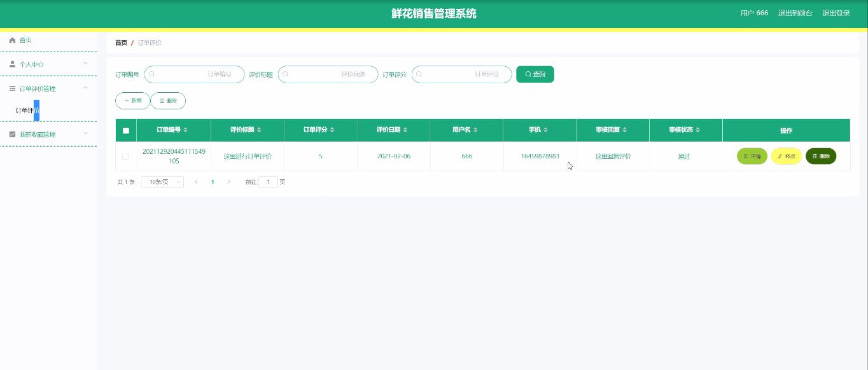Click the yellow 修改 edit button
The width and height of the screenshot is (868, 370).
(787, 156)
